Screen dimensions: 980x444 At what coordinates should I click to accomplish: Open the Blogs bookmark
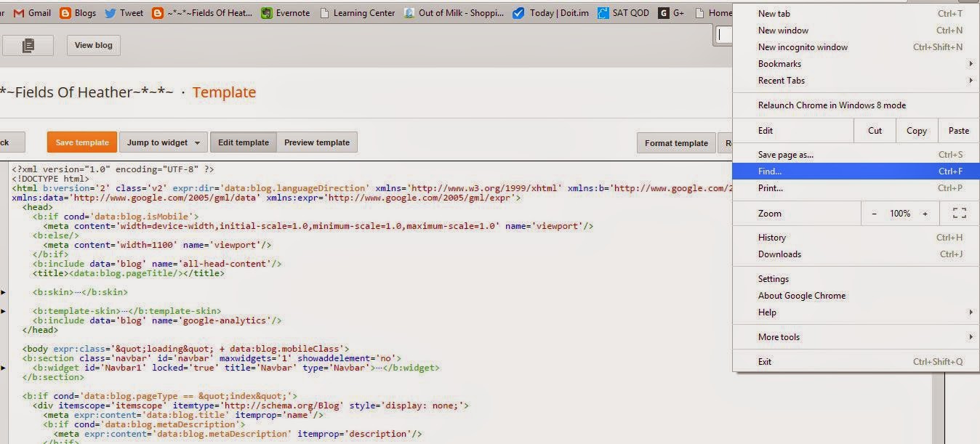(77, 12)
